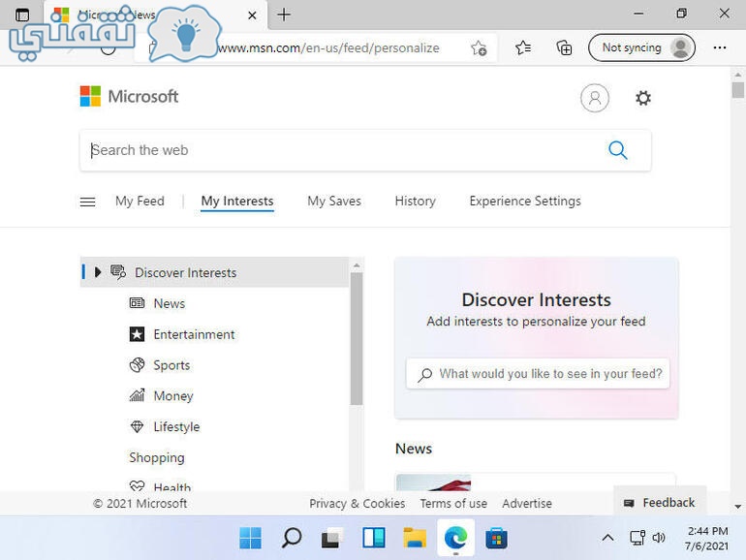This screenshot has height=560, width=746.
Task: Open the taskbar clock and date
Action: 707,538
